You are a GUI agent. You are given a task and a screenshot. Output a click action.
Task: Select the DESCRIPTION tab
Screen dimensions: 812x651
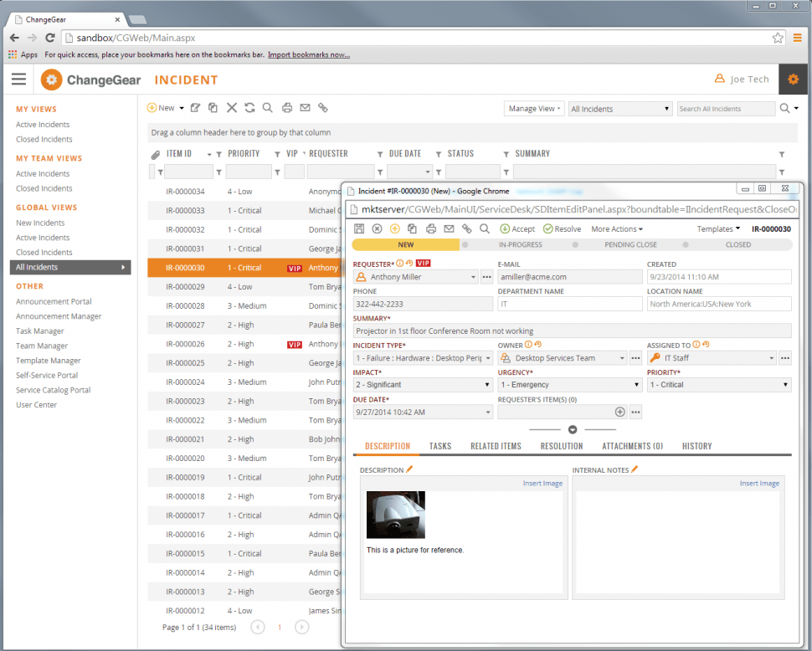[x=388, y=446]
